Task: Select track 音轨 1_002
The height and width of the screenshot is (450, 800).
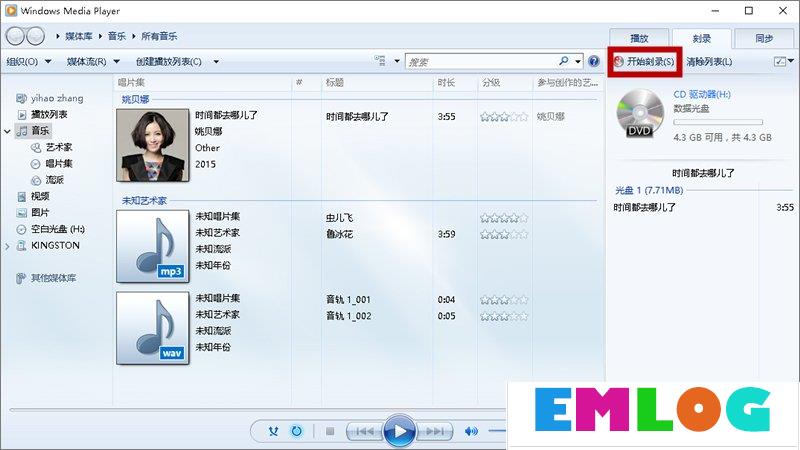Action: pyautogui.click(x=348, y=316)
